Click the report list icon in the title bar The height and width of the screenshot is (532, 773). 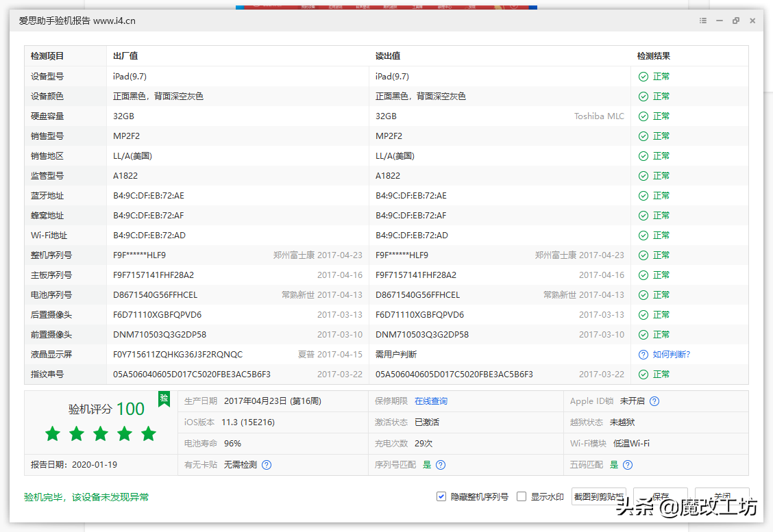coord(702,21)
